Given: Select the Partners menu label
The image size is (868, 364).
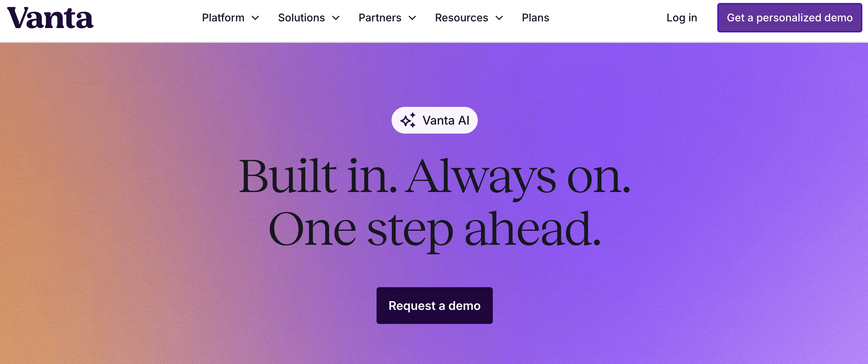Looking at the screenshot, I should pyautogui.click(x=380, y=18).
